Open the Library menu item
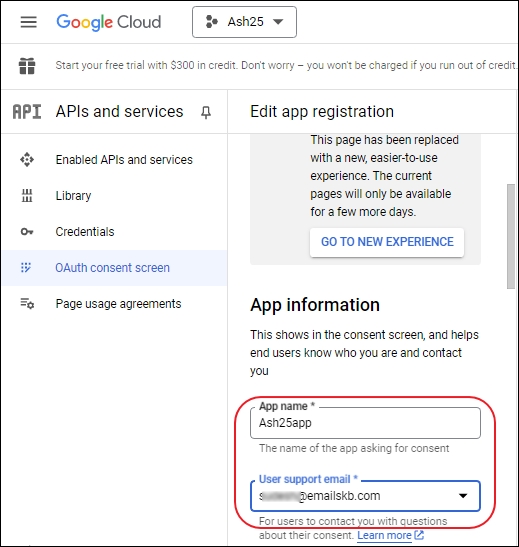The image size is (519, 547). tap(114, 196)
